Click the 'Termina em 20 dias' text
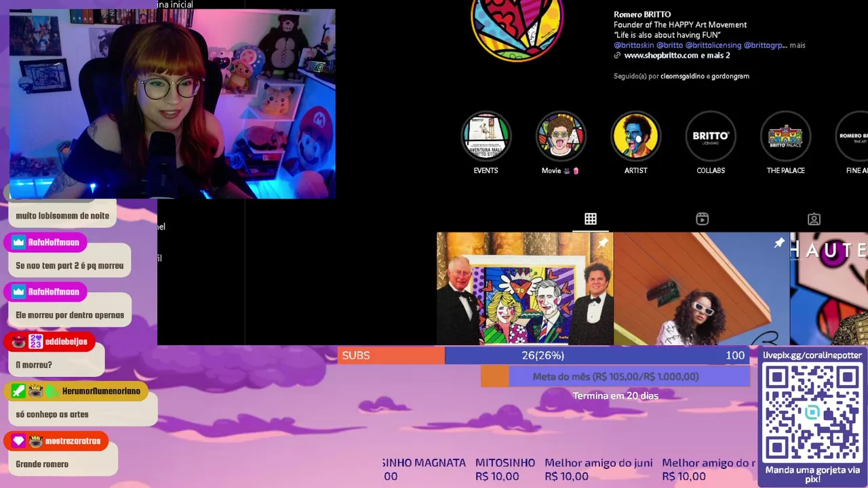 point(616,396)
